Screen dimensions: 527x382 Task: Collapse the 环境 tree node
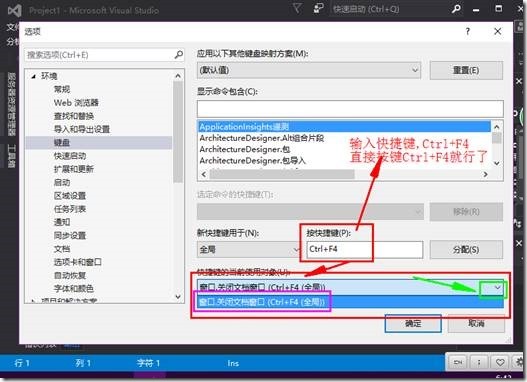pos(33,77)
